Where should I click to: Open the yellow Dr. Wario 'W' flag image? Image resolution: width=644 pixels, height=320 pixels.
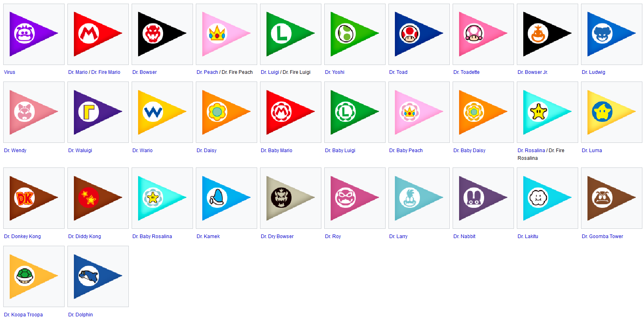[162, 112]
